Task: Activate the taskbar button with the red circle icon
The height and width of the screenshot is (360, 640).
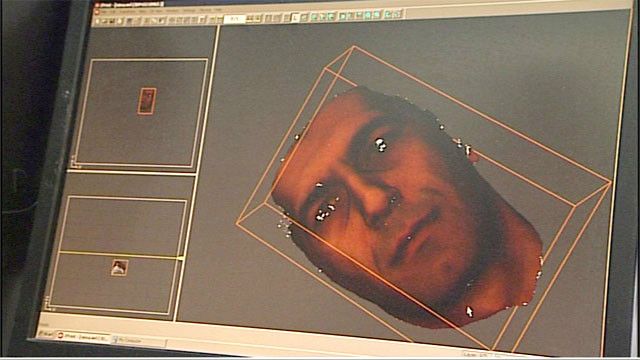Action: tap(83, 337)
